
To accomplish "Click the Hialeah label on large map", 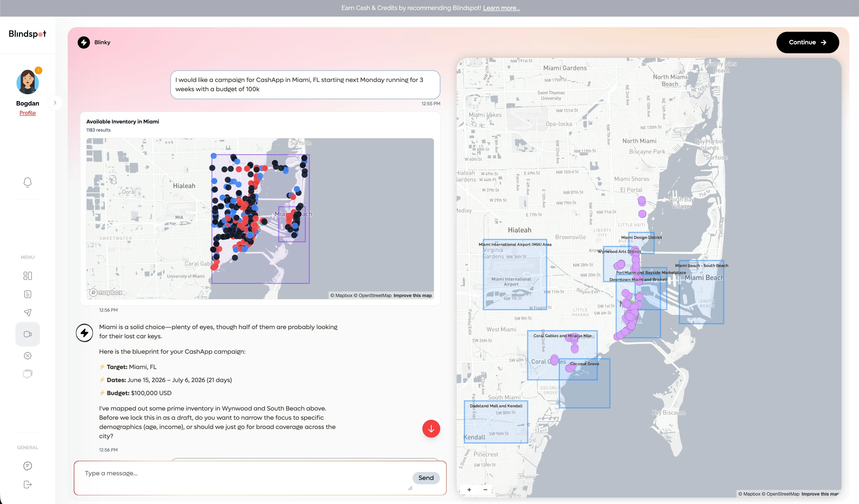I will pos(519,230).
